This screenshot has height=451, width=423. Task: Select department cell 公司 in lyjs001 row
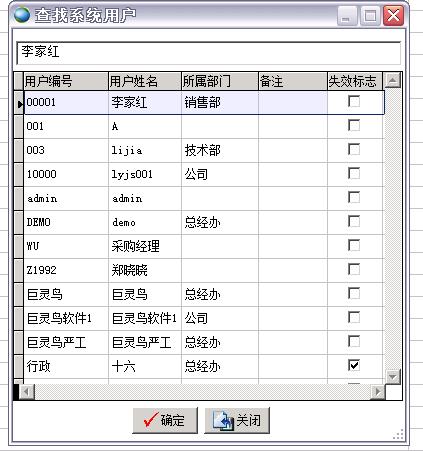220,175
